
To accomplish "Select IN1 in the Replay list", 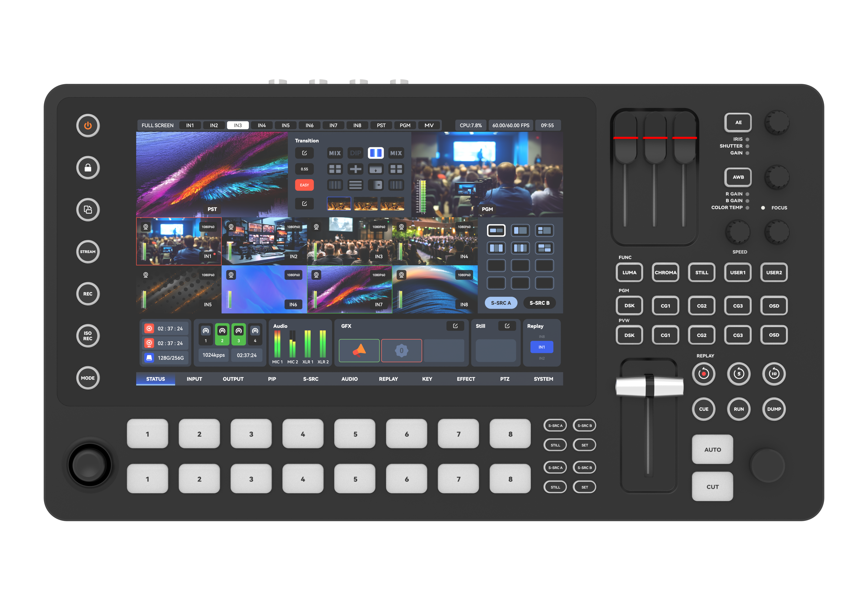I will point(542,347).
